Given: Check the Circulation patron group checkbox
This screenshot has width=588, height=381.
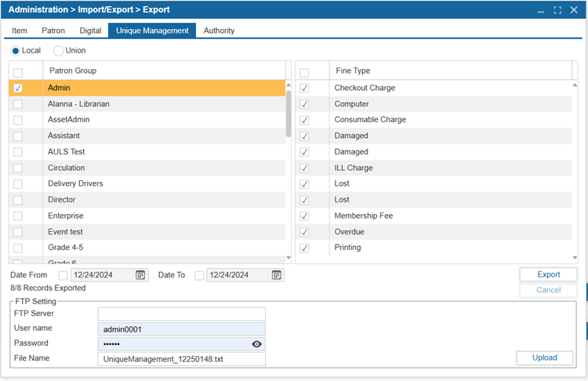Looking at the screenshot, I should coord(18,168).
